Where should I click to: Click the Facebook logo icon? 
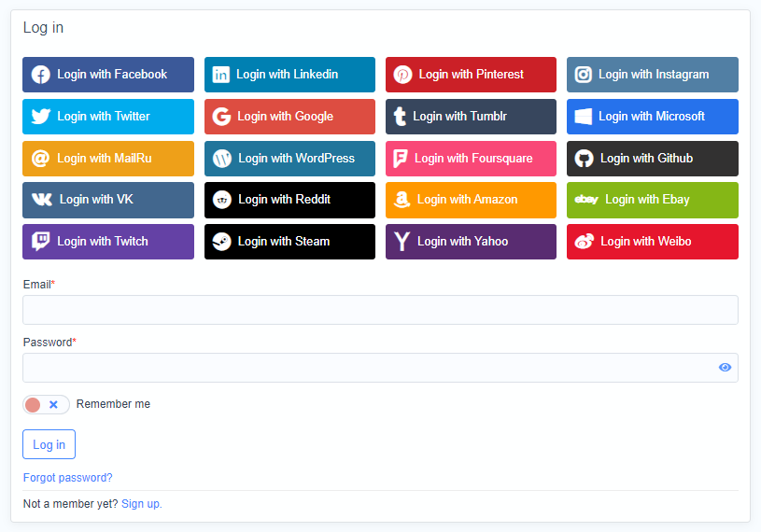(x=40, y=75)
